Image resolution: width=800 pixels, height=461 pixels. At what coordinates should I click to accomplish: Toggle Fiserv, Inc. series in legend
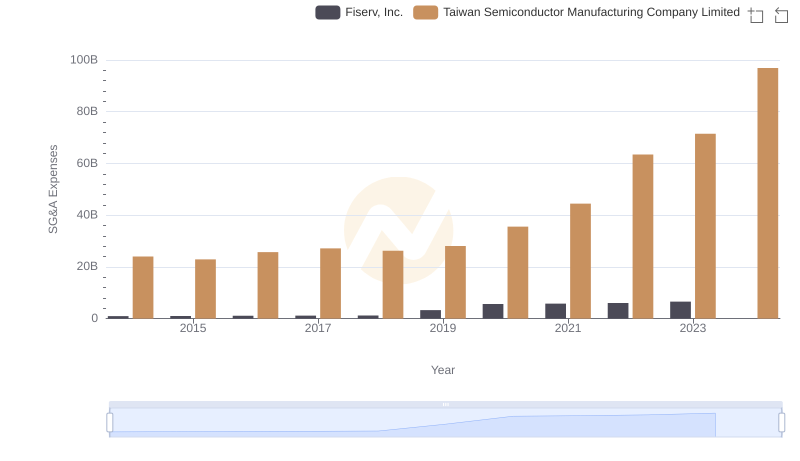[x=373, y=12]
